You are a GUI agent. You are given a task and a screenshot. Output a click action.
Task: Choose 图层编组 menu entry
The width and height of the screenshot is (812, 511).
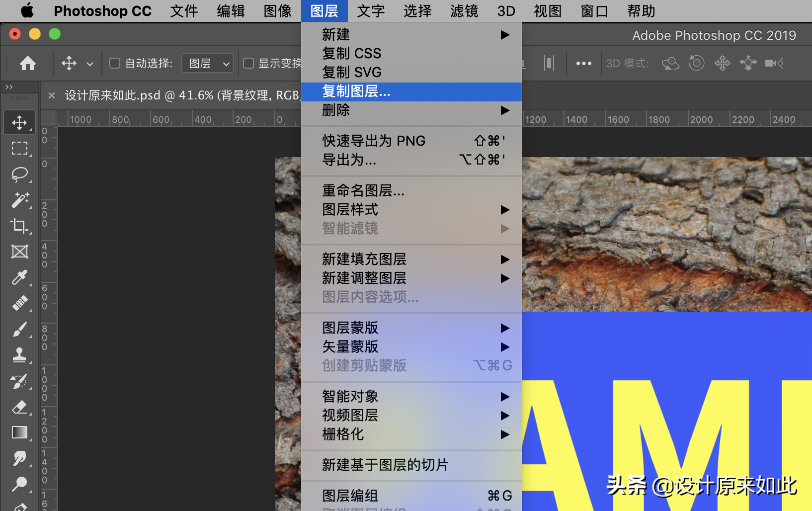click(411, 496)
